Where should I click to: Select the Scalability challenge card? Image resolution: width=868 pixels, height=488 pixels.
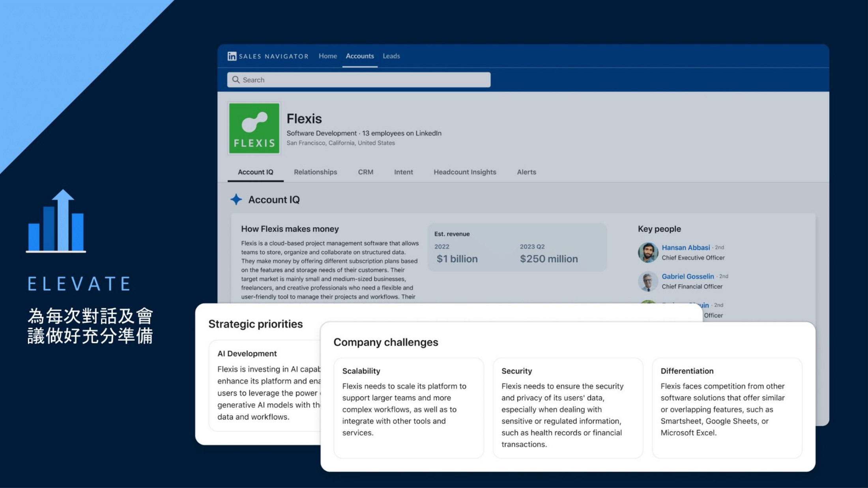(x=409, y=408)
